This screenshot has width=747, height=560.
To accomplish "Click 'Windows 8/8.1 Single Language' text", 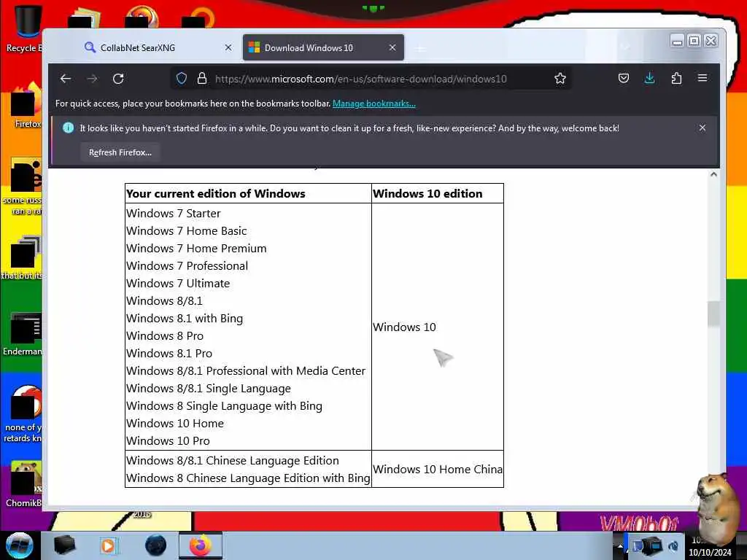I will [209, 389].
